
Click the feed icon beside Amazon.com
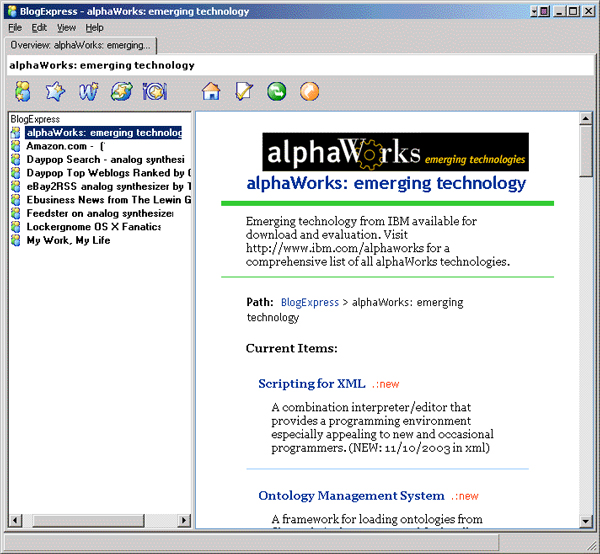point(16,146)
